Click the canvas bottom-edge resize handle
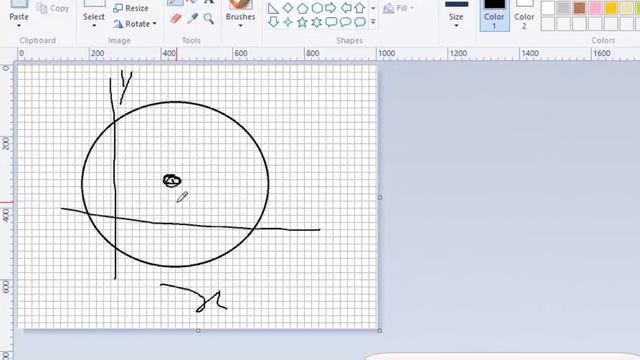This screenshot has height=360, width=640. coord(198,331)
